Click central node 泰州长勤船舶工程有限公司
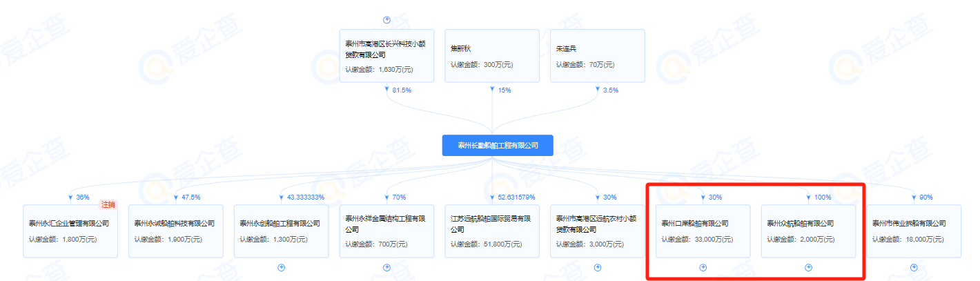This screenshot has width=980, height=281. point(498,146)
